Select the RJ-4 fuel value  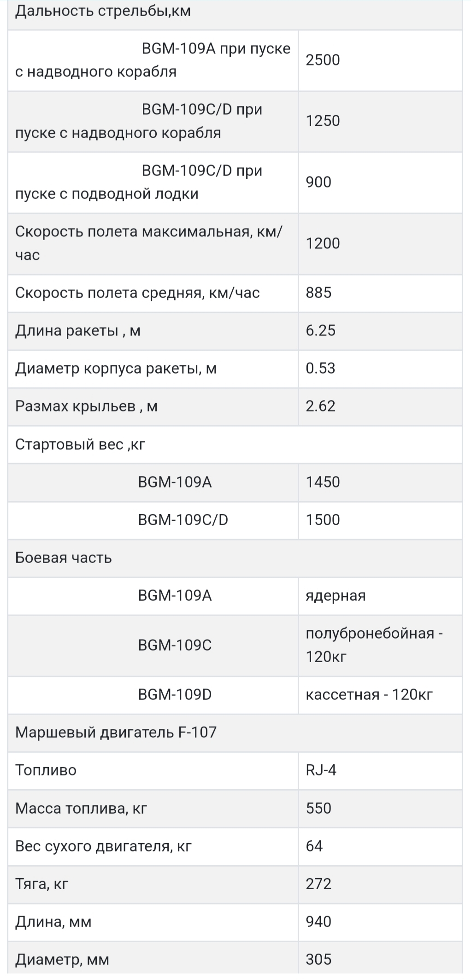(321, 770)
